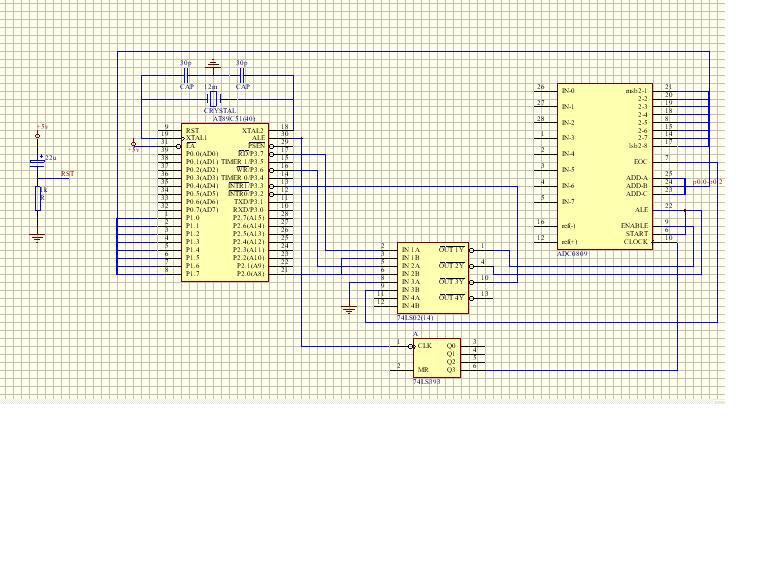Select the ground symbol below the 1k resistor
Image resolution: width=774 pixels, height=581 pixels.
tap(38, 238)
